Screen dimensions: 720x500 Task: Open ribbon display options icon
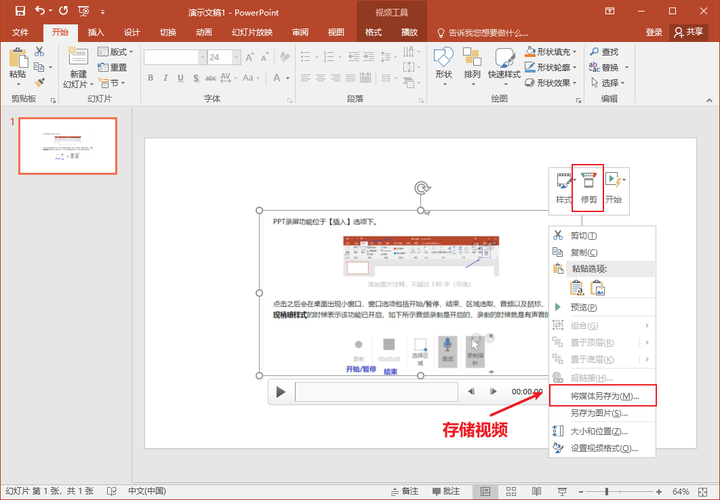pos(610,11)
